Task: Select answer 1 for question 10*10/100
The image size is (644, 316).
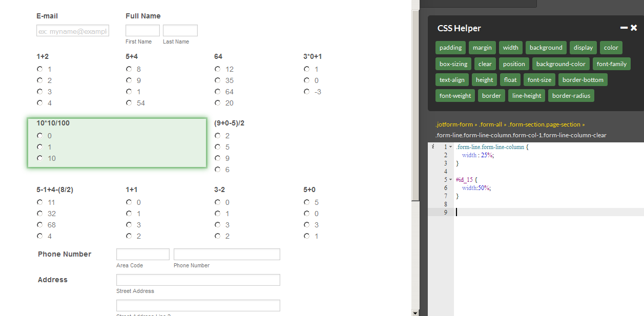Action: coord(40,147)
